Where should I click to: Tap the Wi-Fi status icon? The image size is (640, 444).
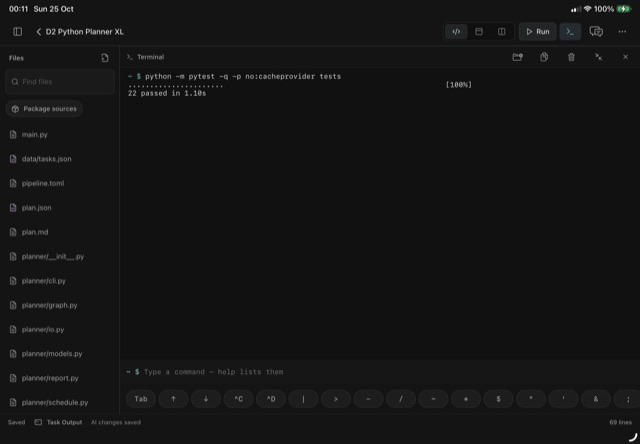[587, 9]
